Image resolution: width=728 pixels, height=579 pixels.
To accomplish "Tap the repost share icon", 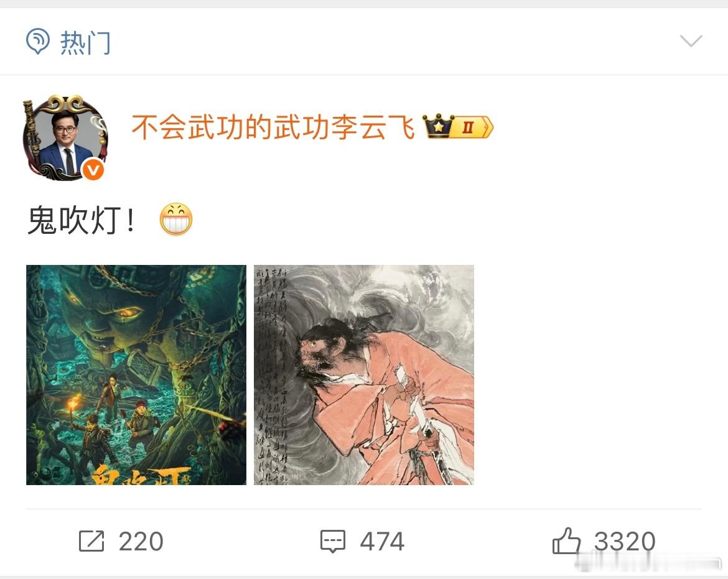I will click(91, 541).
